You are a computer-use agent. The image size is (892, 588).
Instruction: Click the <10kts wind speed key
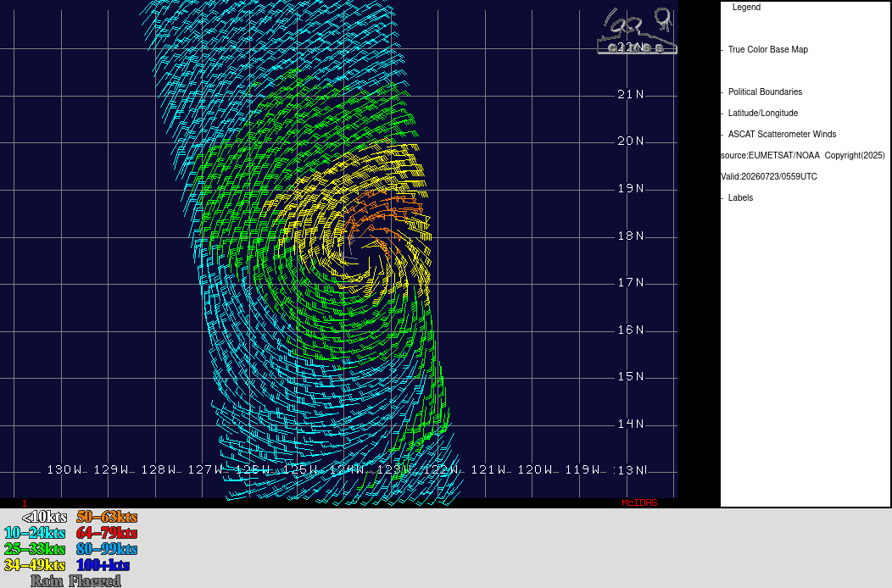(x=44, y=517)
